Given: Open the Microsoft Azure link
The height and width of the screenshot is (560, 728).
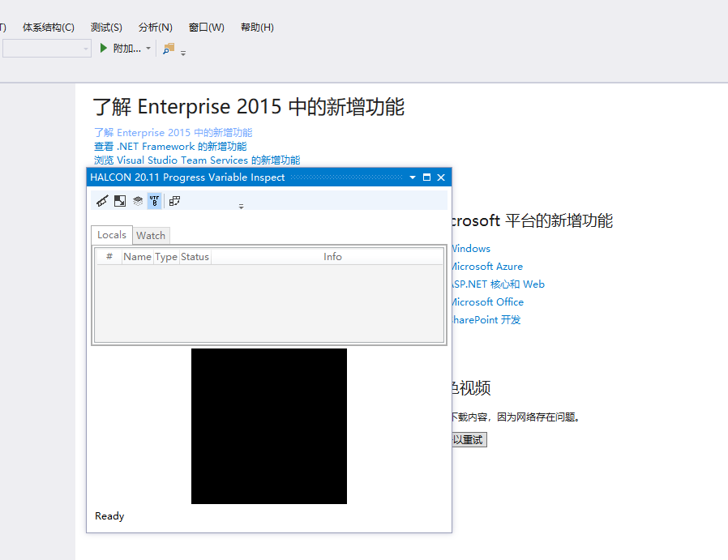Looking at the screenshot, I should pos(489,266).
